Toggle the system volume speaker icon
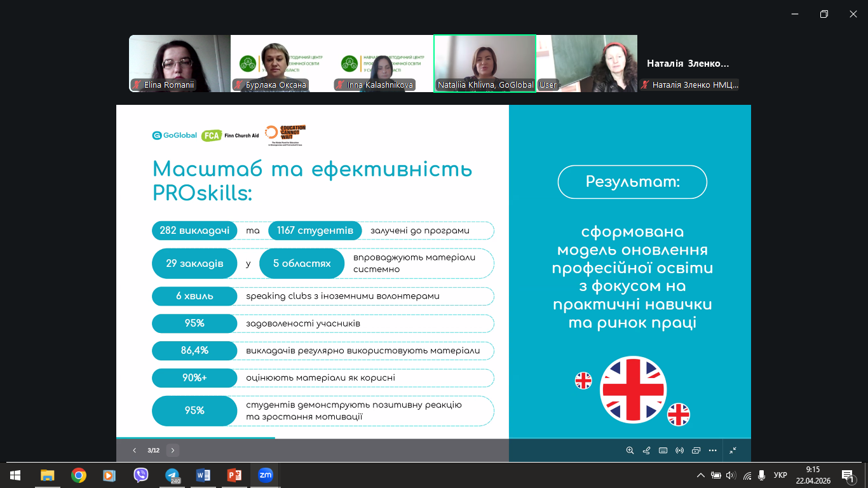 tap(730, 475)
